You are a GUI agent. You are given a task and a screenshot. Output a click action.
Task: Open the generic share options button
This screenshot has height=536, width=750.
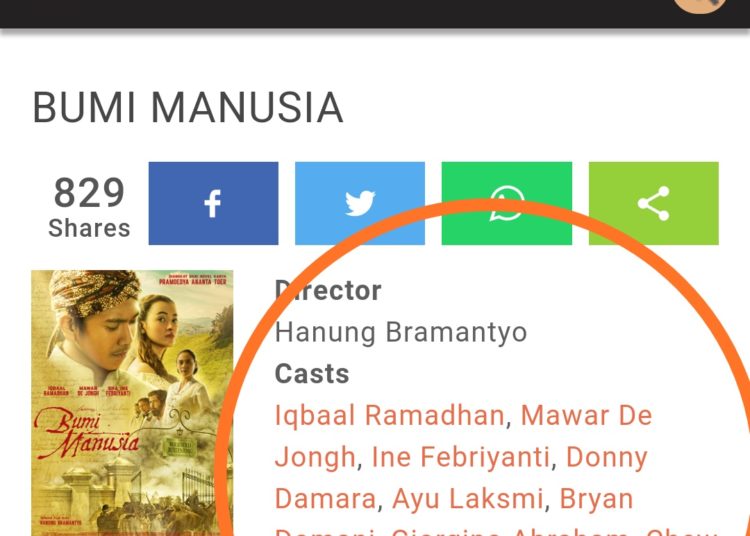tap(653, 203)
